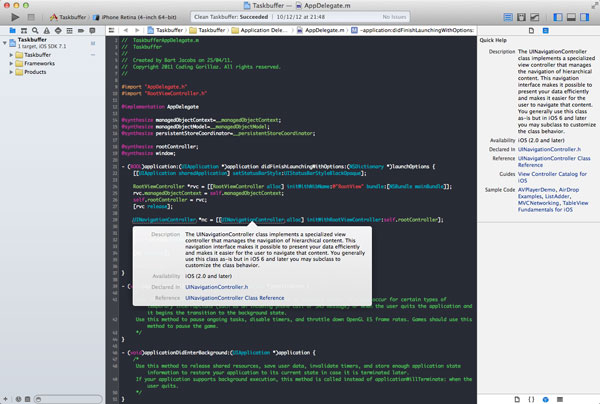Open the Breakpoint navigator

point(81,30)
